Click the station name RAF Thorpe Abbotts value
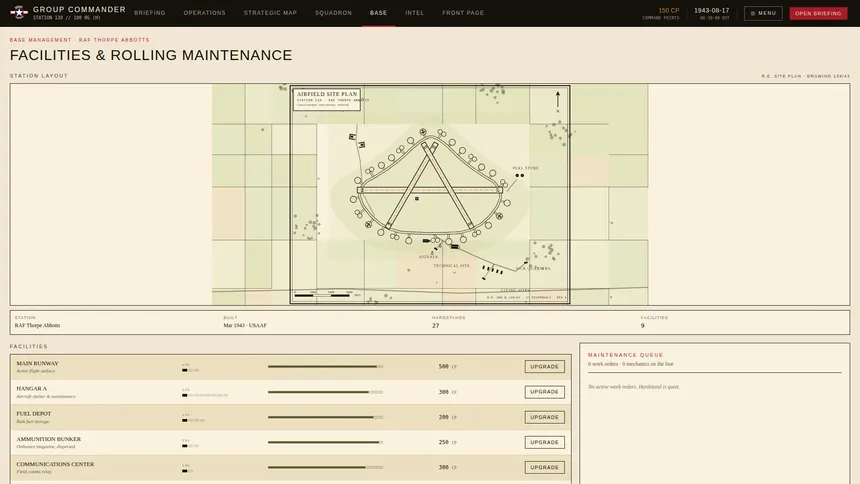 point(37,325)
